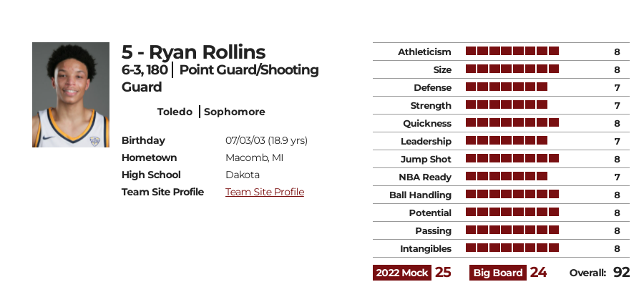Click the Athleticism rating bar
The image size is (644, 297).
(512, 51)
